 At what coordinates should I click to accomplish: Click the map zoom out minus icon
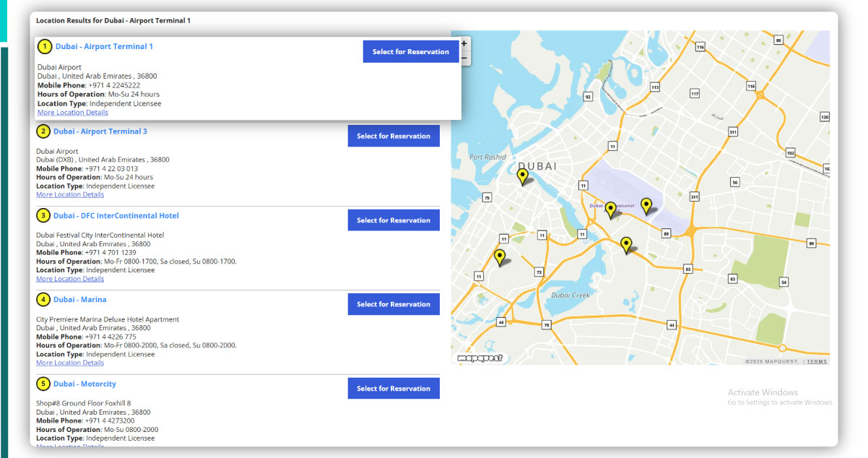[463, 56]
